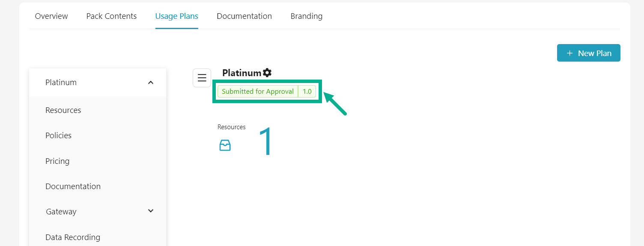
Task: Click the Submitted for Approval status badge
Action: [x=258, y=92]
